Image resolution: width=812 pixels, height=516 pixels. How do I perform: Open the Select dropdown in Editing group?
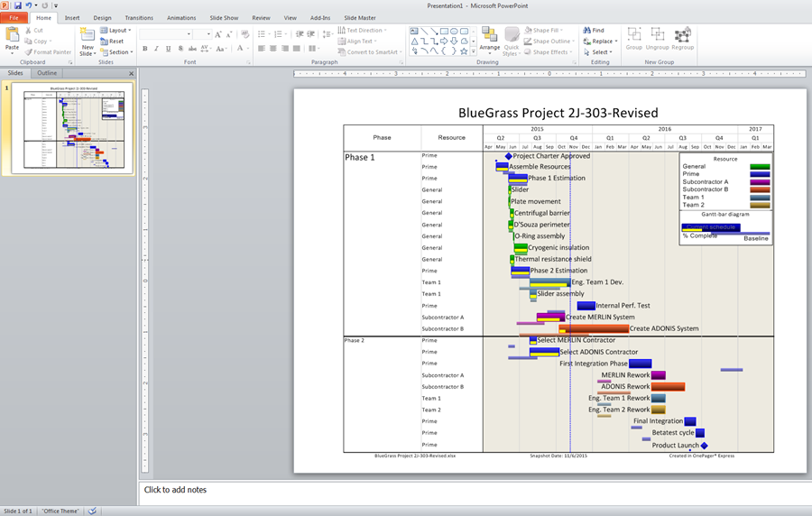600,52
